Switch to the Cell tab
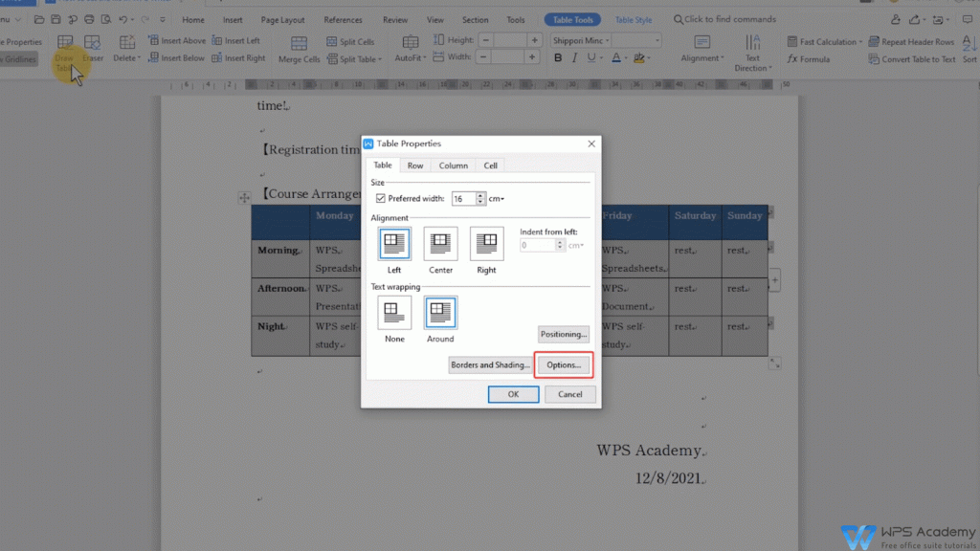Viewport: 980px width, 551px height. point(491,165)
